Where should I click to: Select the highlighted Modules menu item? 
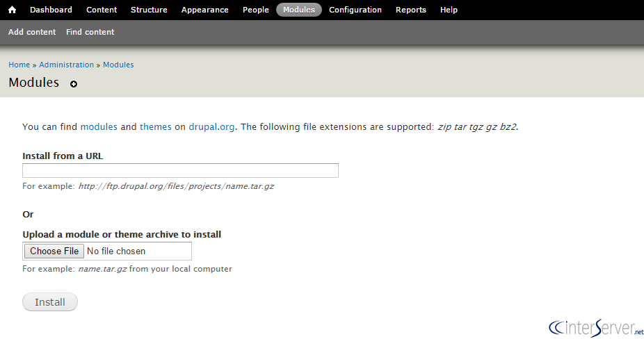[298, 10]
